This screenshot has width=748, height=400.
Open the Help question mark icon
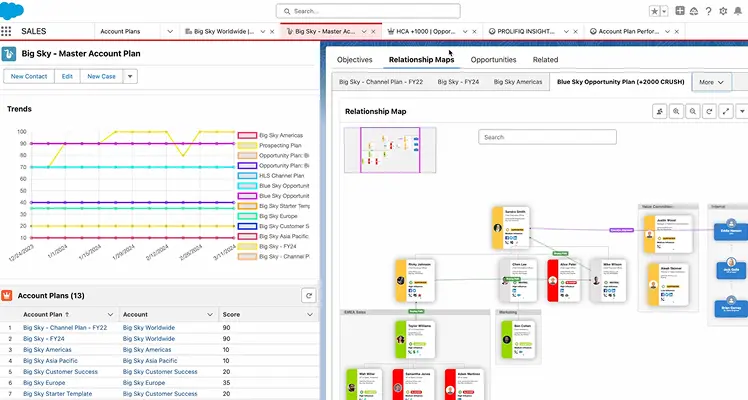(709, 11)
